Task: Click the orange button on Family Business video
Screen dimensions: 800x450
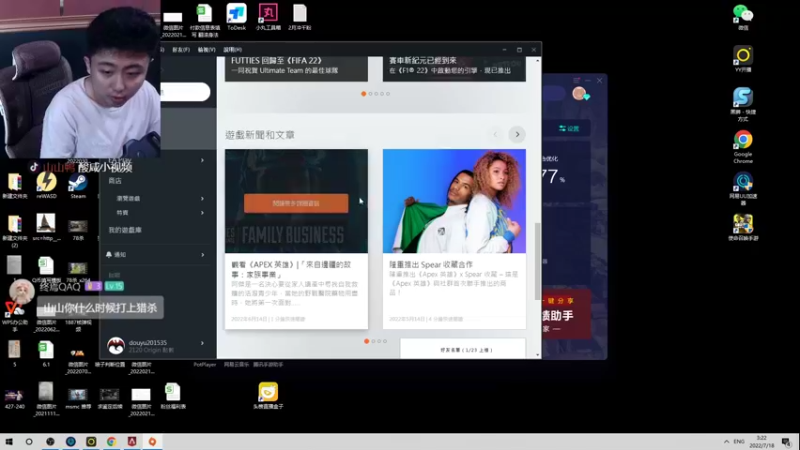Action: coord(296,203)
